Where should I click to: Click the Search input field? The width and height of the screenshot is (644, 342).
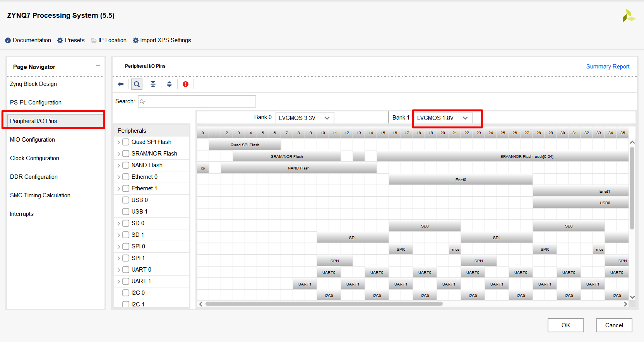point(197,101)
